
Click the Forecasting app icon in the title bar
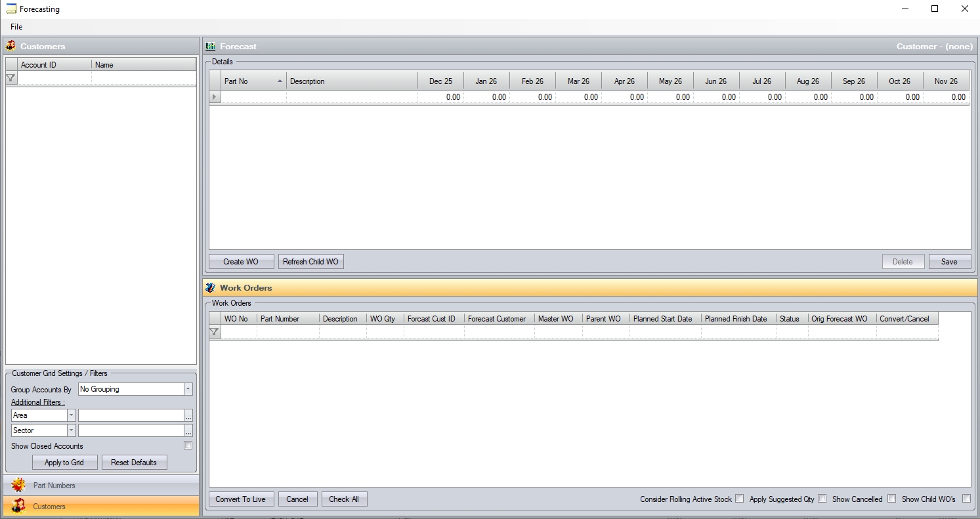[x=11, y=9]
